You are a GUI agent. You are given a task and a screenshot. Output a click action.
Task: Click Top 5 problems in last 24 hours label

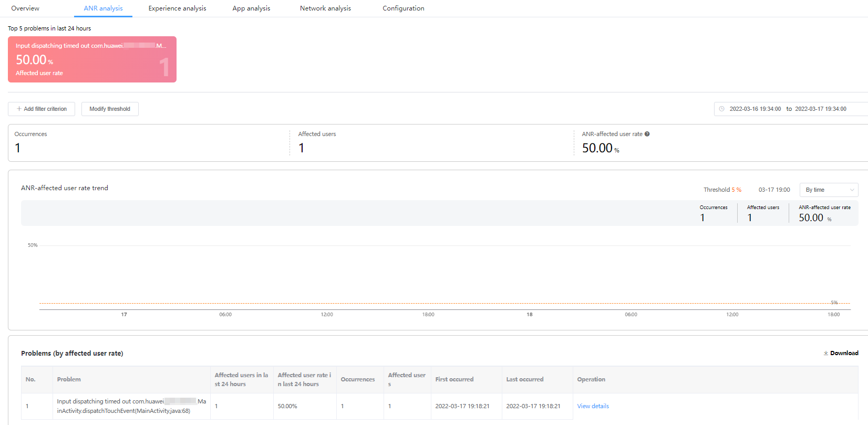point(49,28)
